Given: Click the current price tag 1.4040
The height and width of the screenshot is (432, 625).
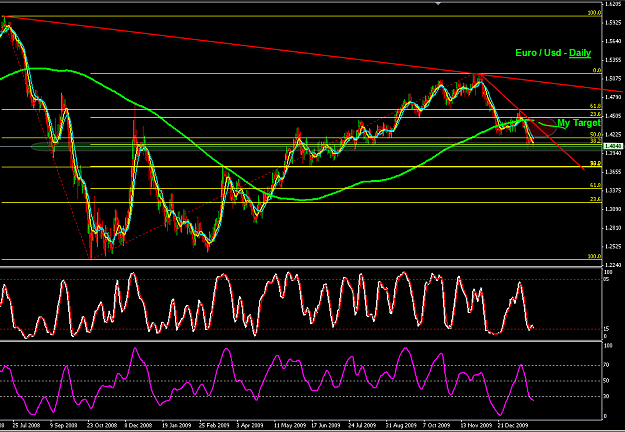Looking at the screenshot, I should 611,146.
